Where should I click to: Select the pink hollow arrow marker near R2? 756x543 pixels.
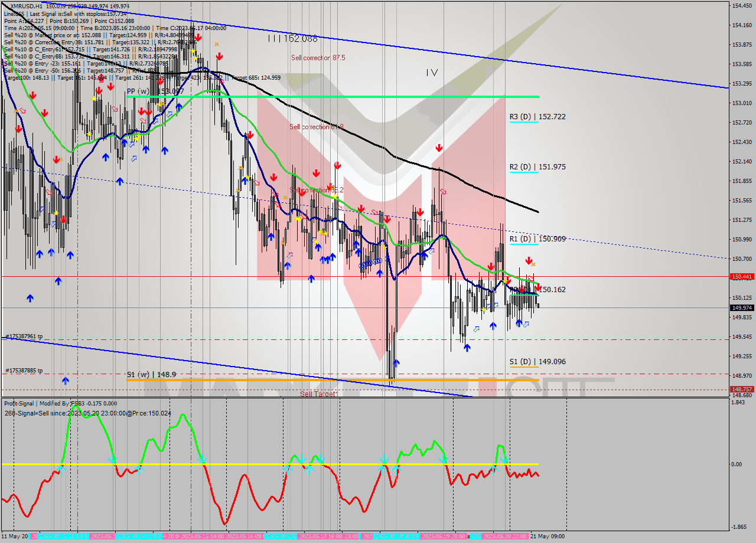click(443, 192)
